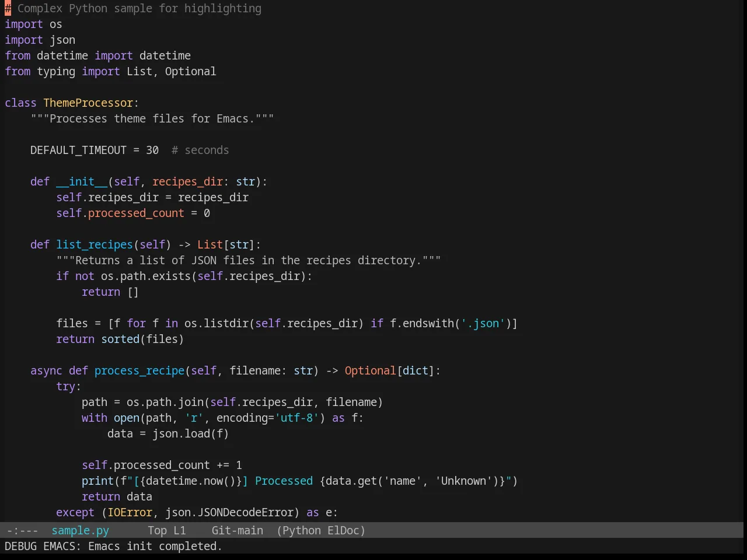
Task: Click 'self.processed_count += 1' line
Action: [x=162, y=465]
